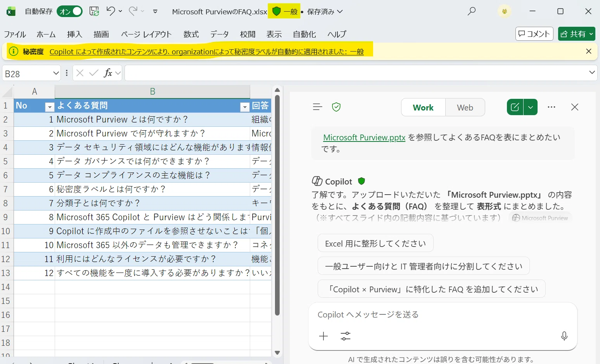This screenshot has height=364, width=600.
Task: Click the Select All corner triangle
Action: click(7, 91)
